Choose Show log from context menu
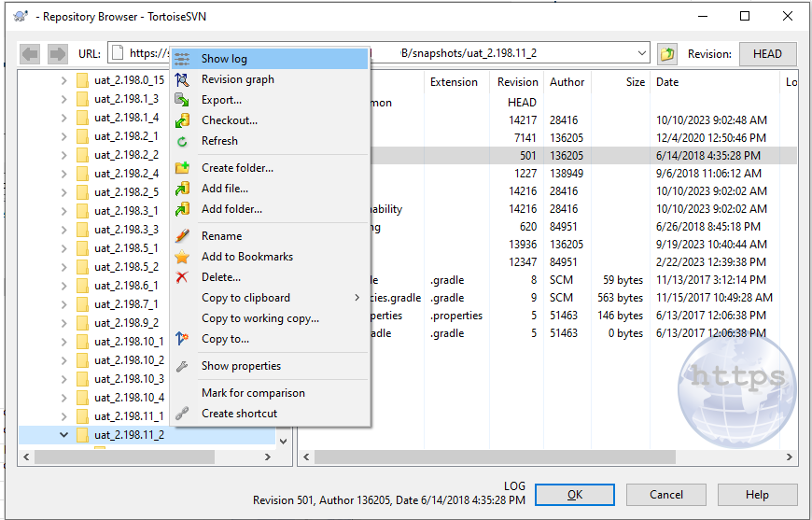The image size is (812, 520). click(270, 59)
